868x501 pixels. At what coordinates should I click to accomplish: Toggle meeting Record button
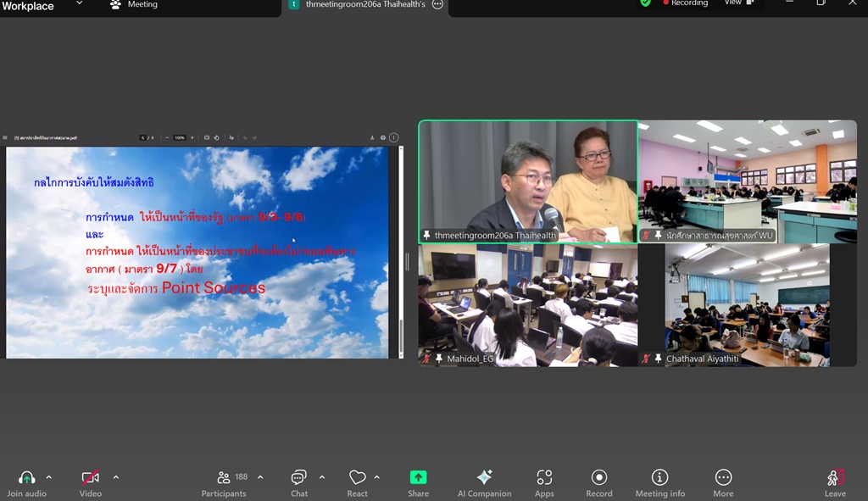pyautogui.click(x=598, y=477)
